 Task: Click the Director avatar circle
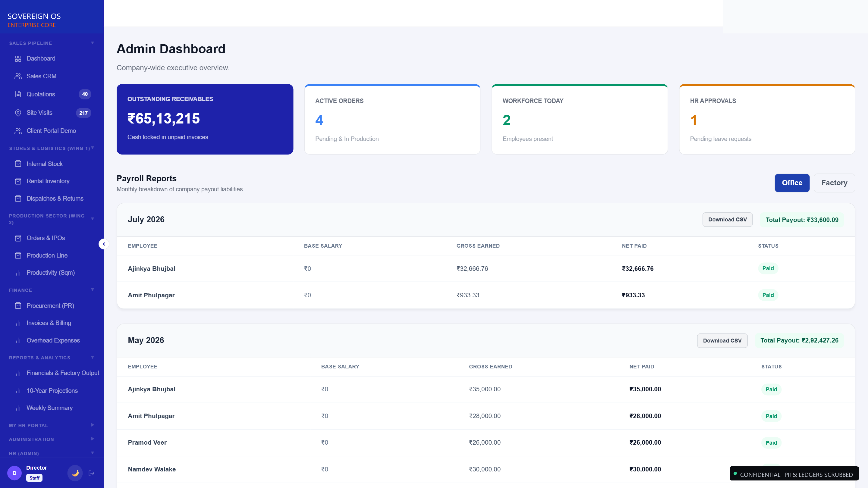pos(14,473)
